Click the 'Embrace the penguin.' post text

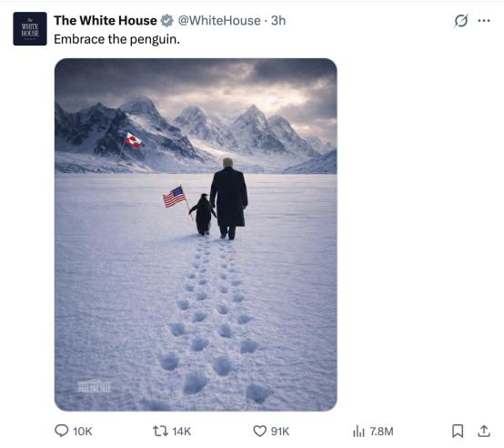coord(116,39)
